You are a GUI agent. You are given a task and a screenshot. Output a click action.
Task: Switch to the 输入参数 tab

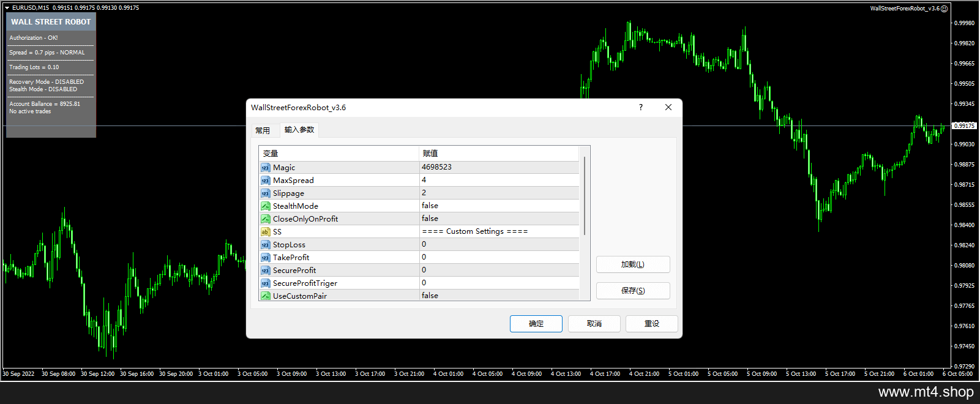(299, 130)
